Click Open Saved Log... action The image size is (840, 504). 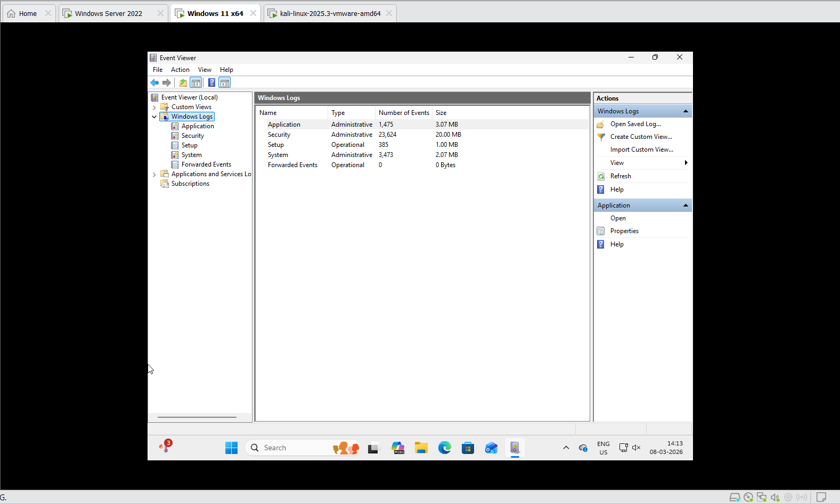(635, 124)
